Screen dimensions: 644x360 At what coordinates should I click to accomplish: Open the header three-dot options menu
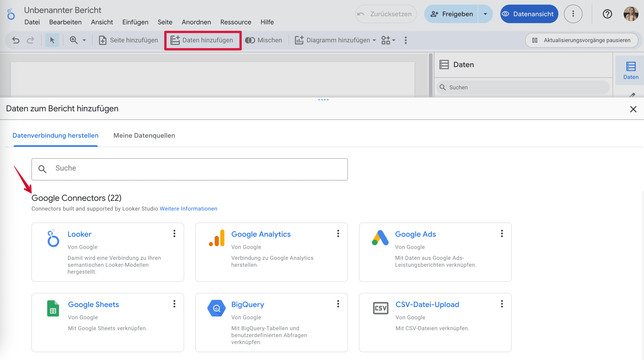(573, 14)
